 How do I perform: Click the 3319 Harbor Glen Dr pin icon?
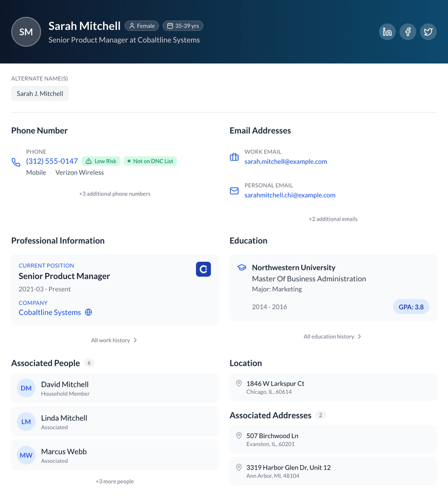click(239, 467)
